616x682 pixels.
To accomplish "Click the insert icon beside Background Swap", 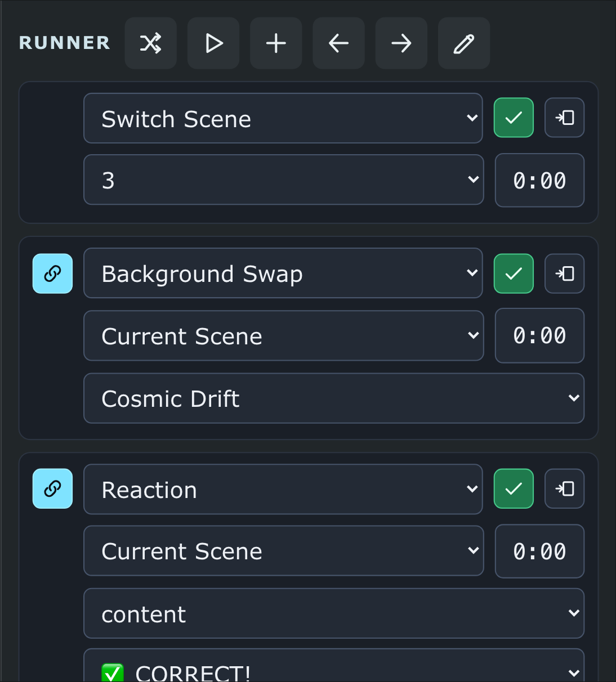I will pos(565,273).
